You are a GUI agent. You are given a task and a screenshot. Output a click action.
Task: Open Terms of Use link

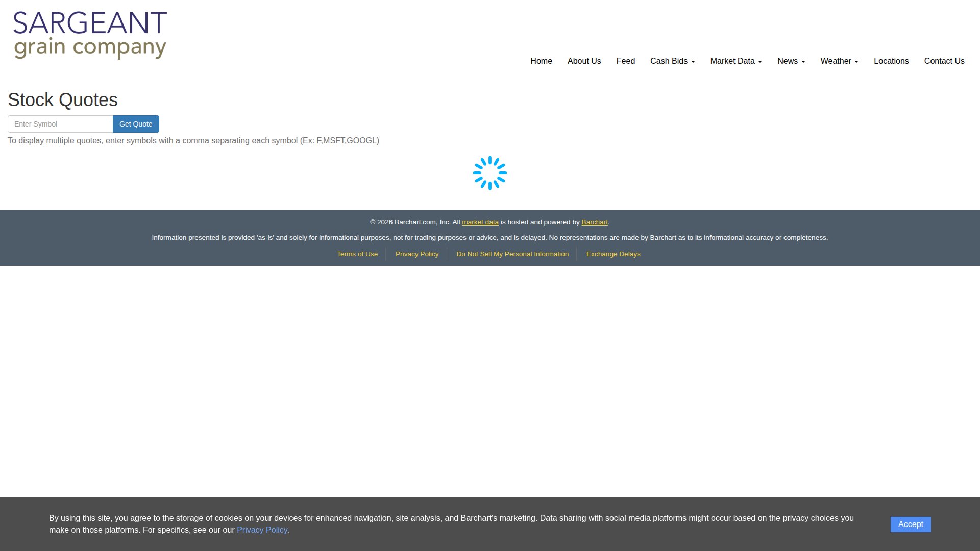coord(357,254)
